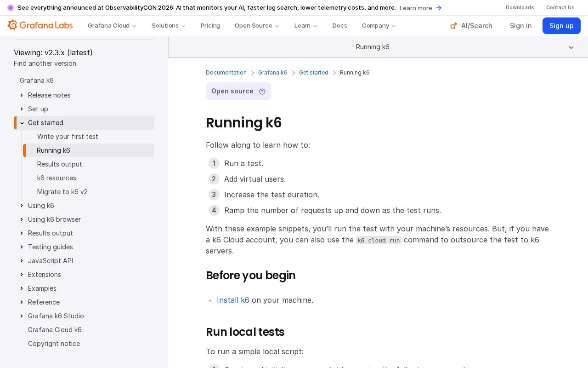The height and width of the screenshot is (368, 588).
Task: Click the purple announcement dot icon
Action: click(11, 8)
